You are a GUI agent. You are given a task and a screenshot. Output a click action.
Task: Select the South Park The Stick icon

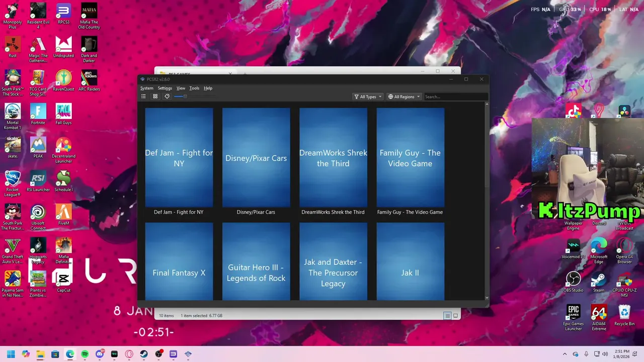13,83
